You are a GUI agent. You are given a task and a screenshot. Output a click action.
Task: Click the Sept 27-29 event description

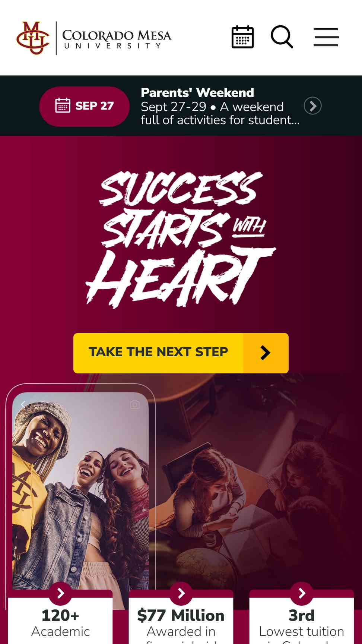[220, 113]
